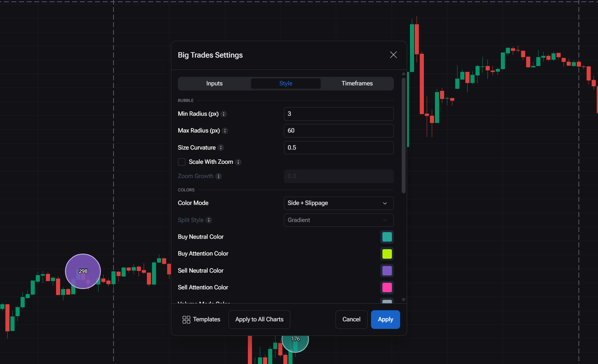Switch to the Inputs tab

click(214, 83)
